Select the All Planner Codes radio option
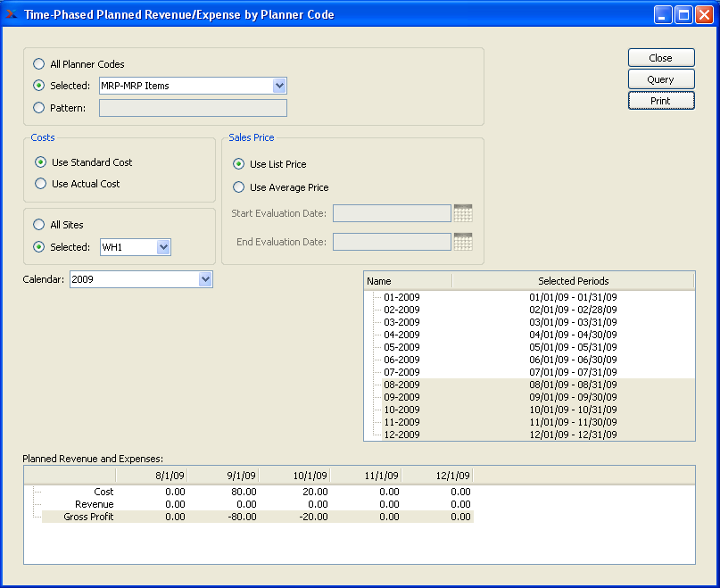Image resolution: width=720 pixels, height=588 pixels. point(38,64)
